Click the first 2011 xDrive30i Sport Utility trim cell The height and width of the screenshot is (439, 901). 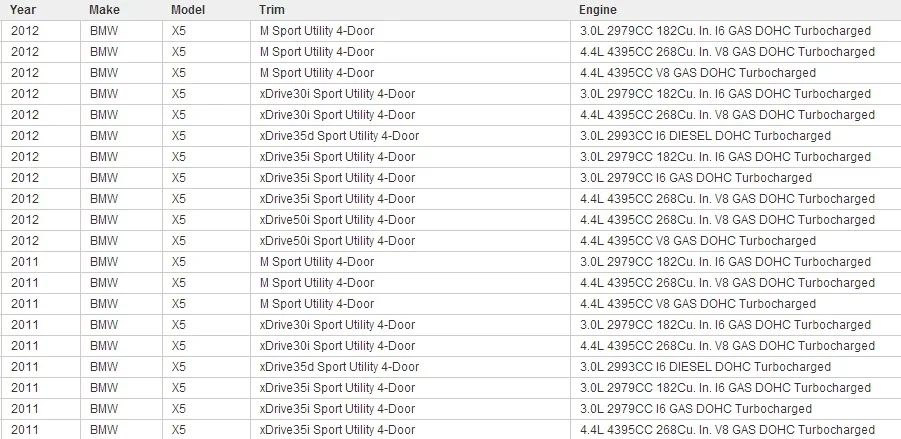410,325
